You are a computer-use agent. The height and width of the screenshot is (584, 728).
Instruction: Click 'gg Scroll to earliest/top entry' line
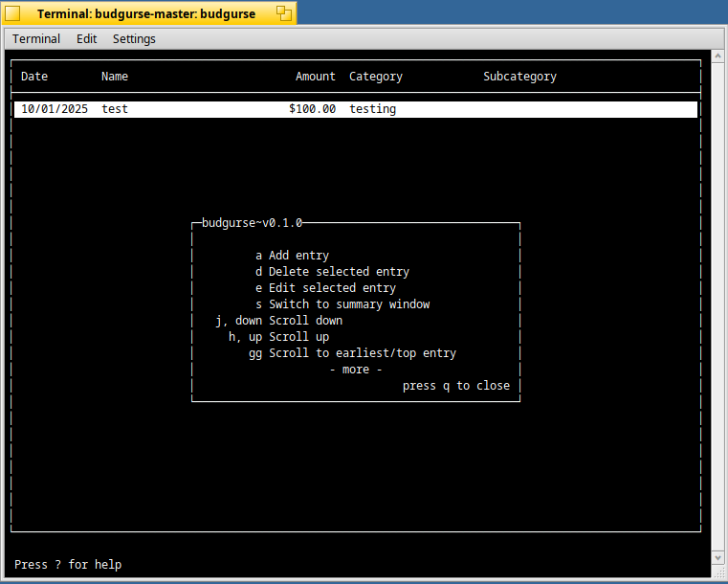[352, 353]
